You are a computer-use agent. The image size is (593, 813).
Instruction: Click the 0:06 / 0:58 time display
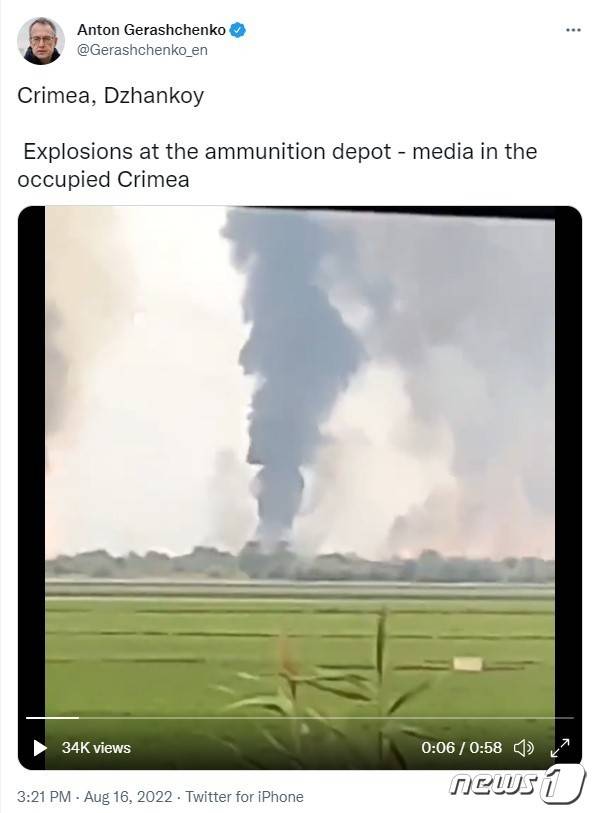461,748
